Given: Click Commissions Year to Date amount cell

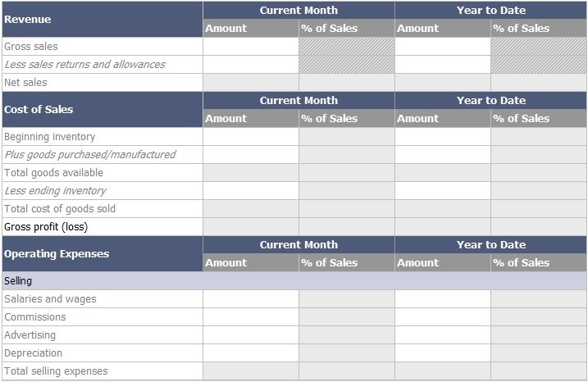Looking at the screenshot, I should 443,316.
